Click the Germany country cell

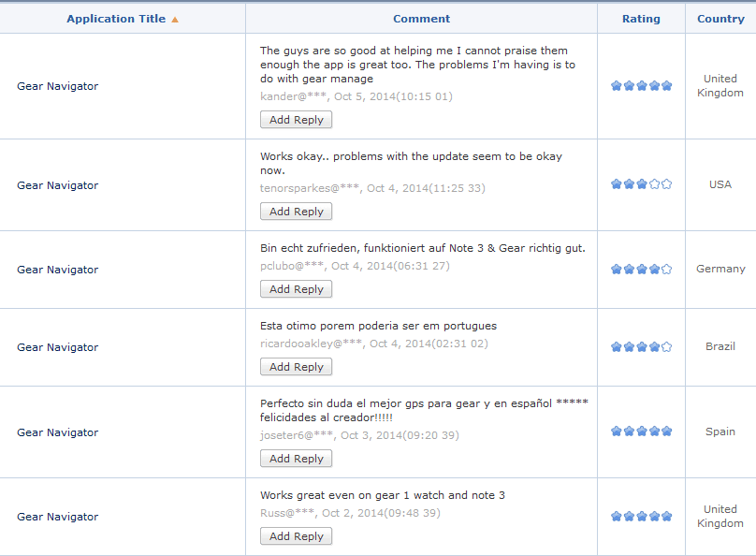720,269
